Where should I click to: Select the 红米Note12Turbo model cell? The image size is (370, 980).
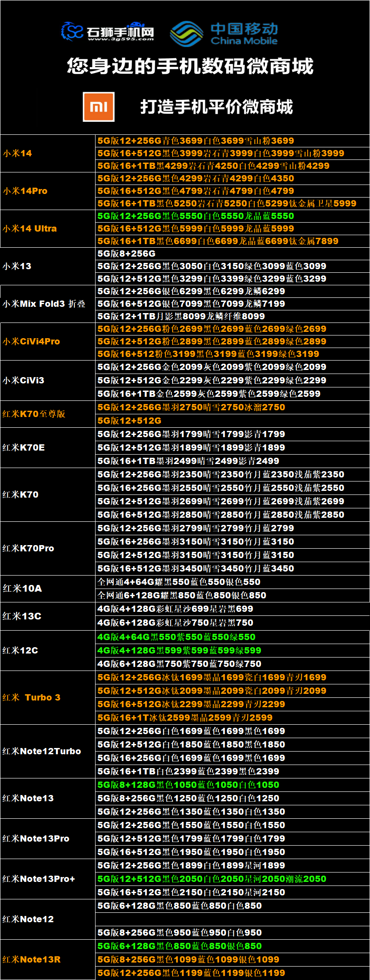pos(48,751)
